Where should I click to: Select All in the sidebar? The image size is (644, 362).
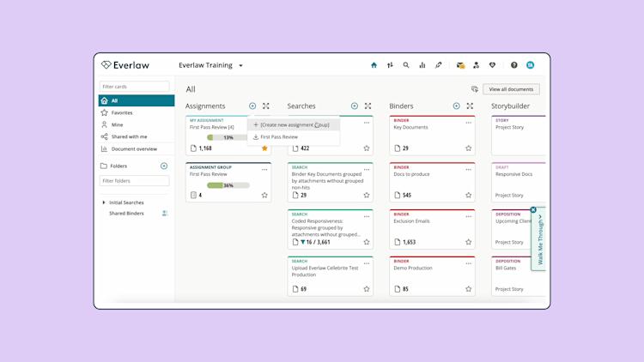[137, 100]
